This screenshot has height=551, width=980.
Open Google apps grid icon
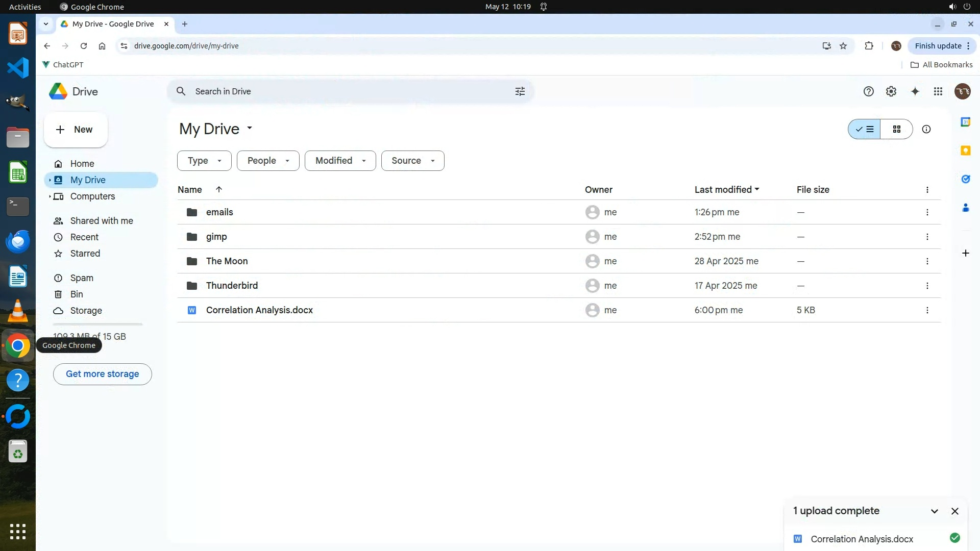click(938, 91)
